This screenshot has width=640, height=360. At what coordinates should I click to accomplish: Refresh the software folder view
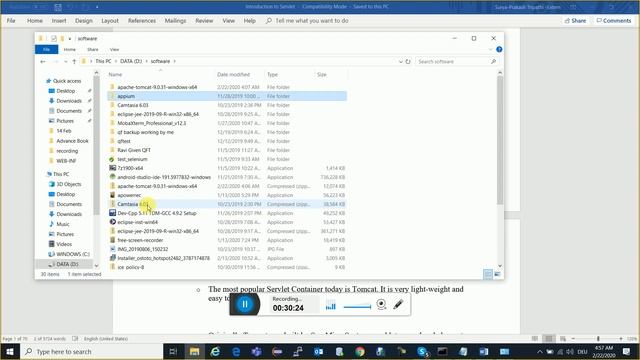[x=408, y=62]
